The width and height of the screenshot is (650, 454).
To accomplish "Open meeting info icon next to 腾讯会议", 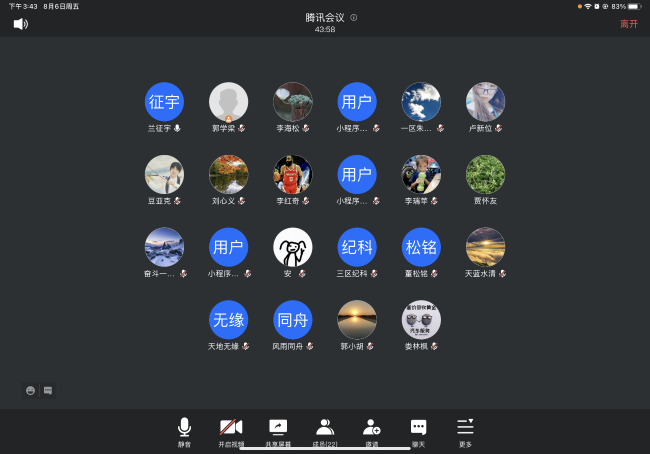I will 354,17.
